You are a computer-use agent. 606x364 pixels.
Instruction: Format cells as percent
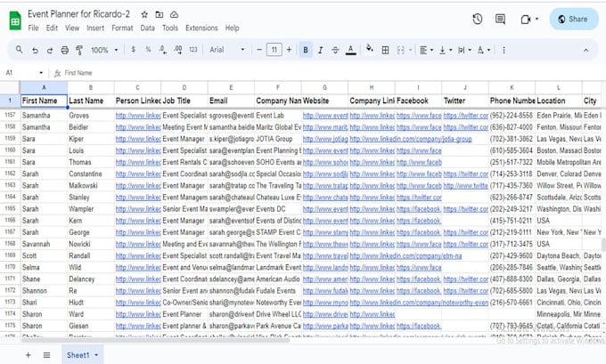point(148,50)
